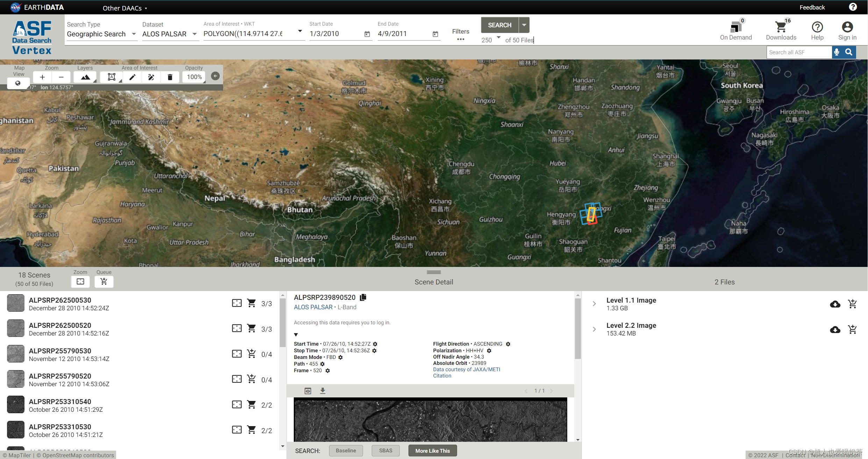This screenshot has height=459, width=868.
Task: Open the Help menu icon
Action: (x=817, y=27)
